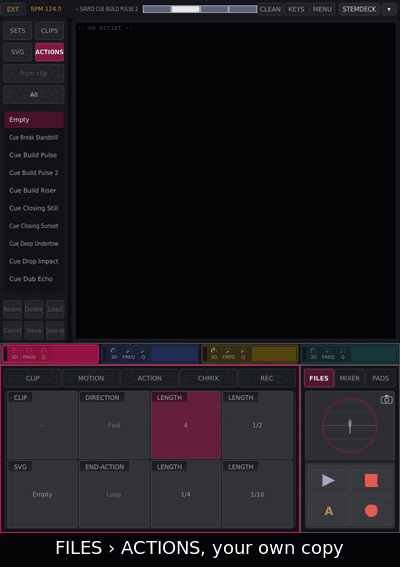The image size is (400, 567).
Task: Toggle the LENGTH 1/2 pad
Action: [257, 425]
